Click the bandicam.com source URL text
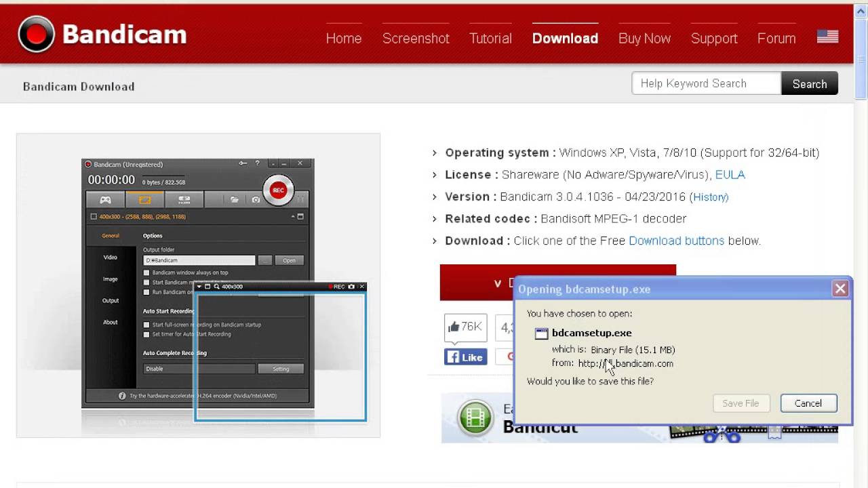This screenshot has width=868, height=488. (625, 363)
